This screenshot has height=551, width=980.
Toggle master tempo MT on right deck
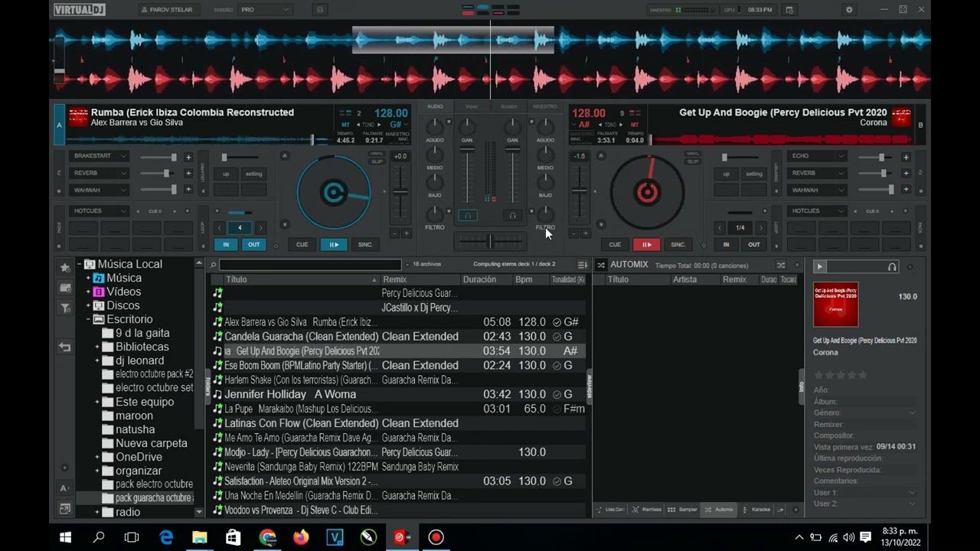pos(635,124)
